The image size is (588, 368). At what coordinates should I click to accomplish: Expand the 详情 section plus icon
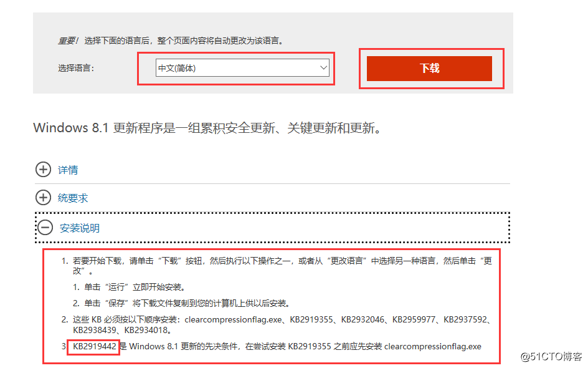pos(43,170)
